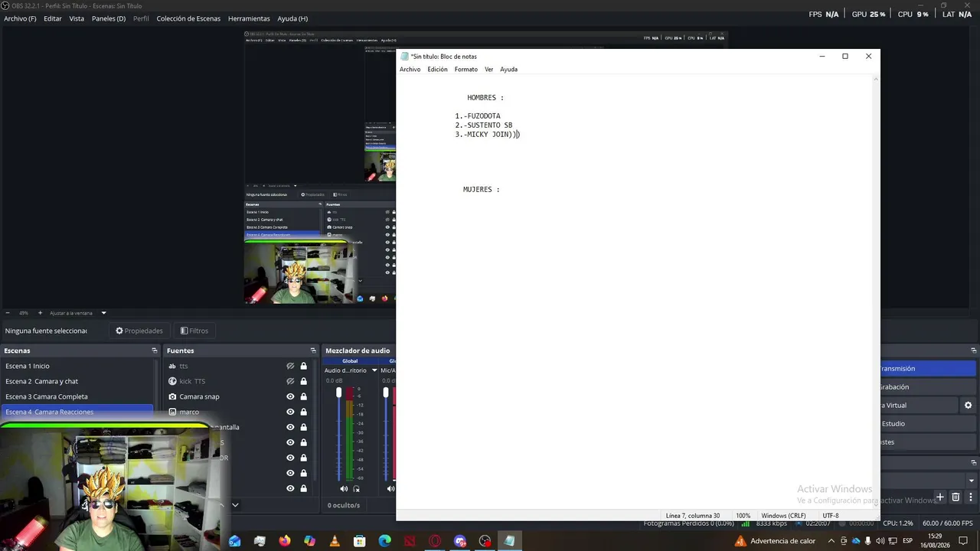Screen dimensions: 980x551
Task: Open Firefox from the taskbar
Action: [x=285, y=541]
